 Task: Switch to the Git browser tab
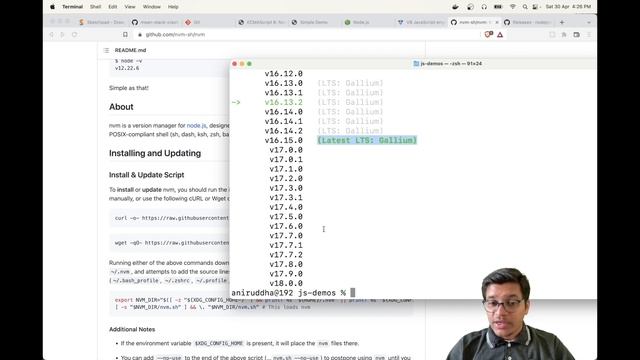click(x=208, y=22)
